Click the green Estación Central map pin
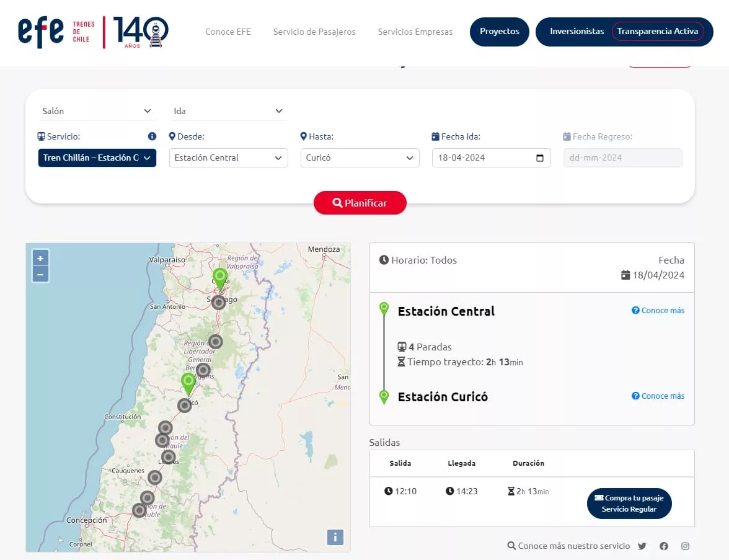The height and width of the screenshot is (560, 729). (220, 278)
